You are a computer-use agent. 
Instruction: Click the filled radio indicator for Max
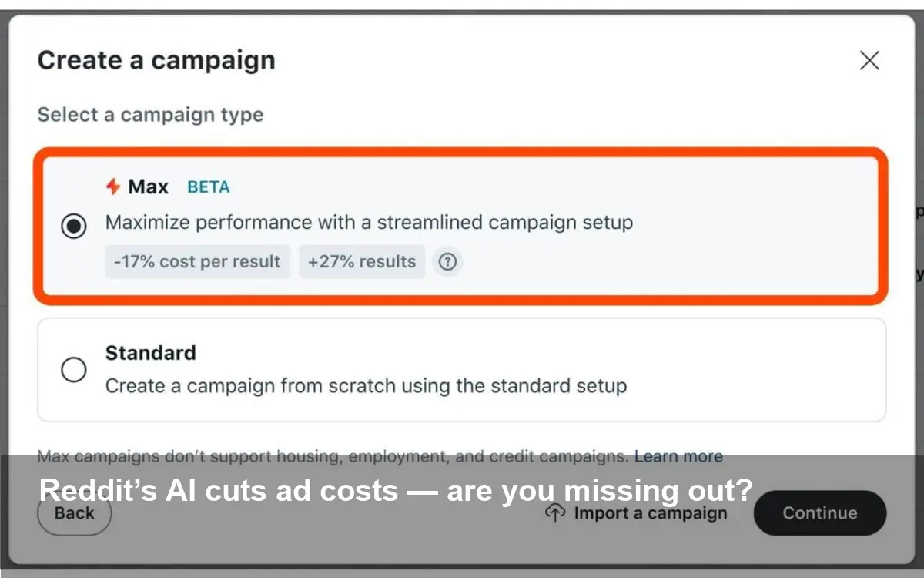pos(74,227)
